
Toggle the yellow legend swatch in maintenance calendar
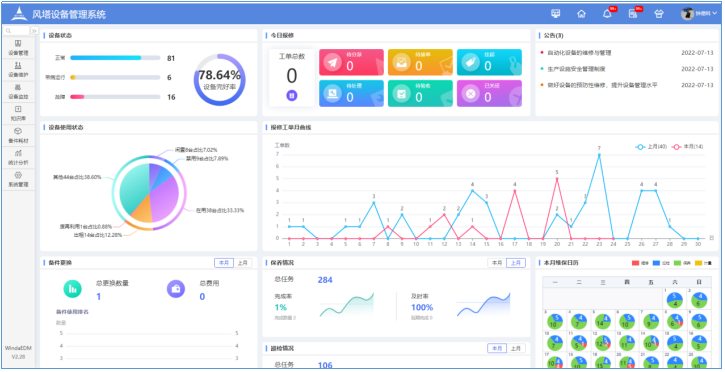(698, 263)
